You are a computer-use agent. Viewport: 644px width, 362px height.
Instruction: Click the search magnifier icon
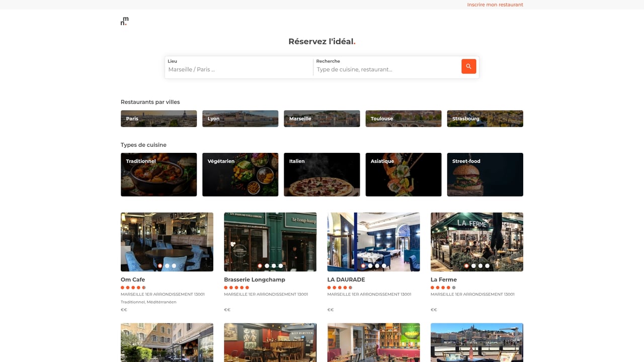(x=468, y=66)
